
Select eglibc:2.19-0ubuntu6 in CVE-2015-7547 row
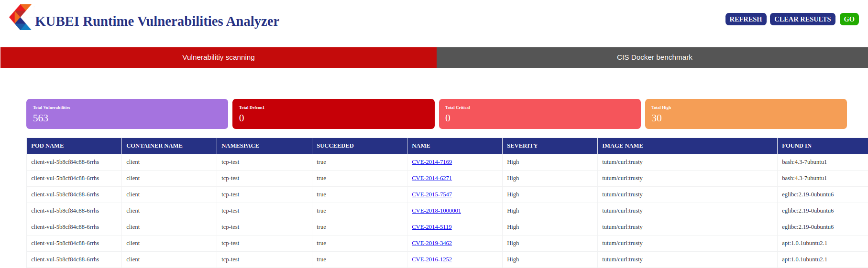[808, 194]
